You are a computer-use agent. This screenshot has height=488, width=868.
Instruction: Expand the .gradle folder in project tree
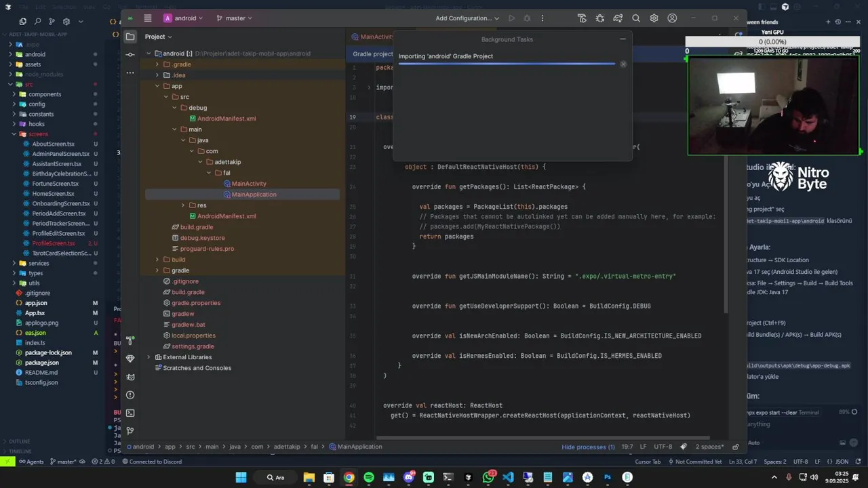[157, 64]
